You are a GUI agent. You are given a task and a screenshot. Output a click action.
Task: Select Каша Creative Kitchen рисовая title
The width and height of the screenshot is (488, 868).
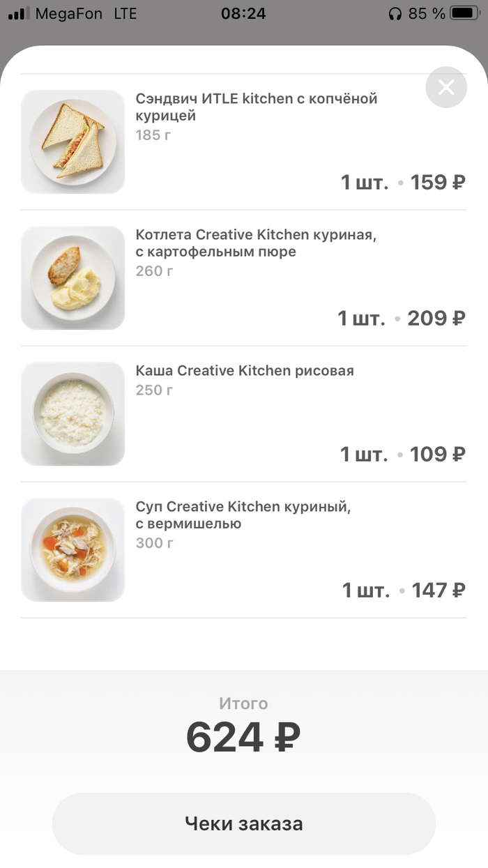[245, 371]
